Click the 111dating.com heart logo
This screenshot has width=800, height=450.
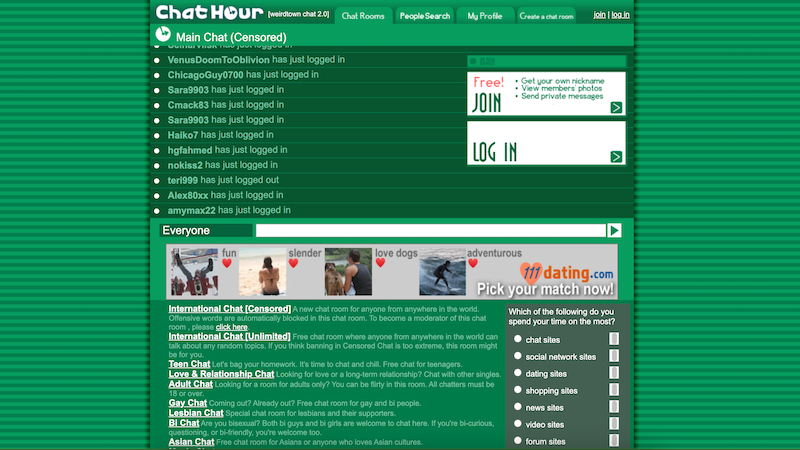coord(531,273)
